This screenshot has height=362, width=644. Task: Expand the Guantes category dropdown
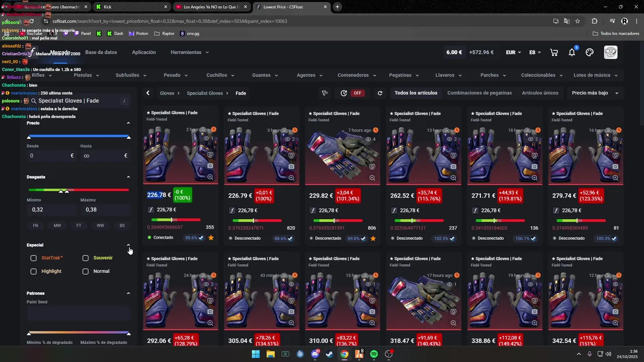point(265,75)
